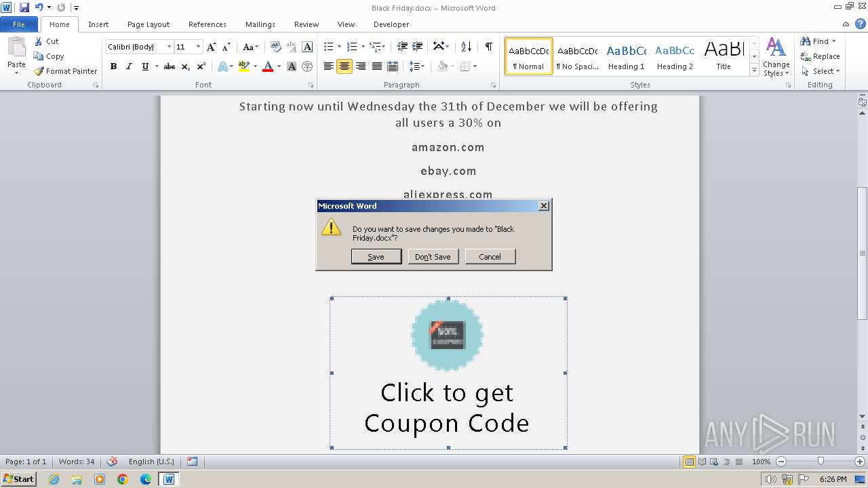Screen dimensions: 868x488
Task: Switch to Draft view
Action: pyautogui.click(x=738, y=462)
